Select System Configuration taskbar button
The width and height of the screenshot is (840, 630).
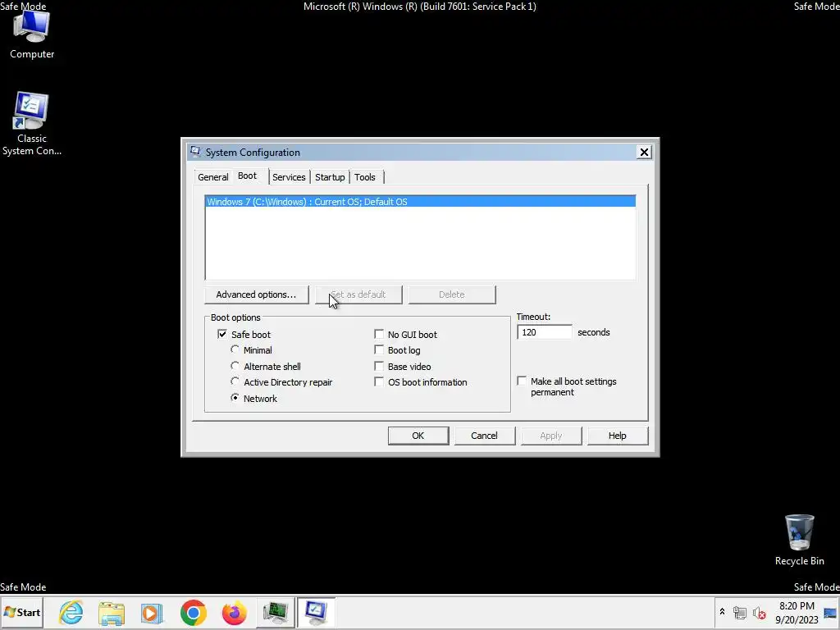316,612
